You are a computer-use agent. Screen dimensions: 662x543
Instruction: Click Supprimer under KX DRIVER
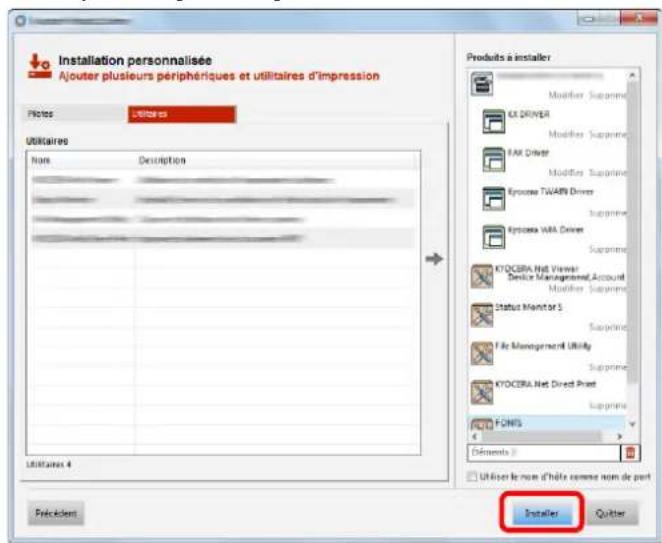(608, 134)
